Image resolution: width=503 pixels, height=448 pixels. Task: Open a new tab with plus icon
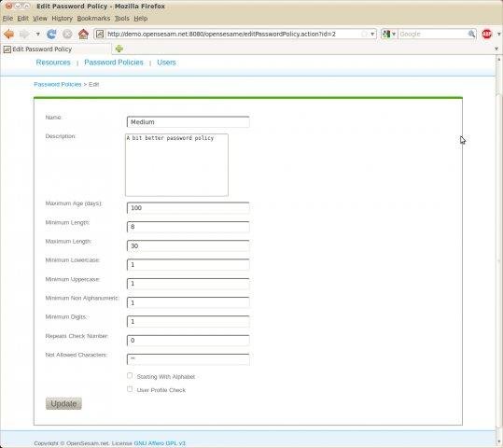119,49
